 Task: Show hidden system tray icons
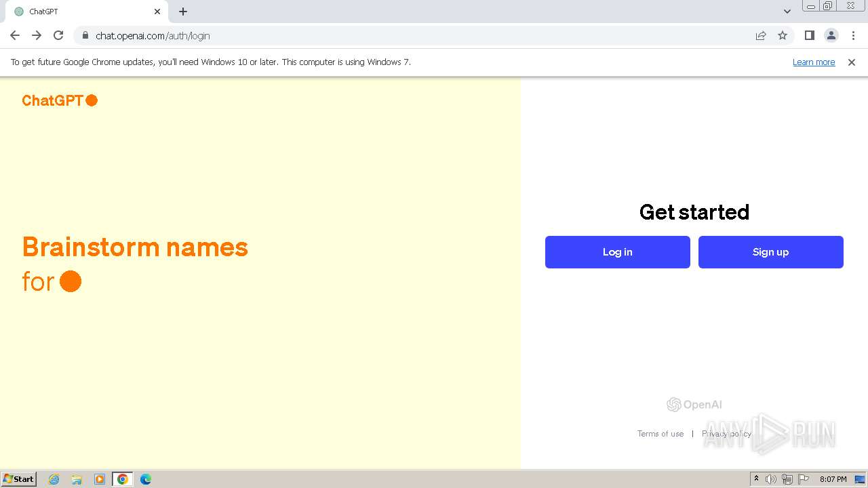(757, 479)
